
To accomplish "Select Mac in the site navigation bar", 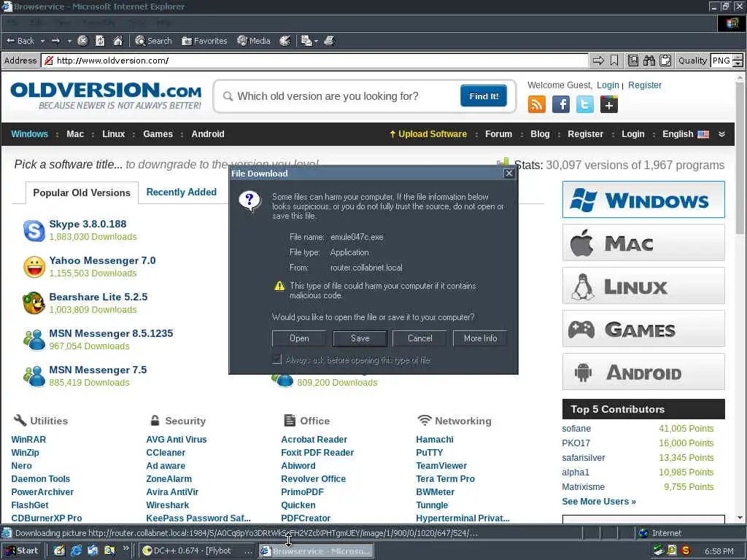I will point(75,134).
